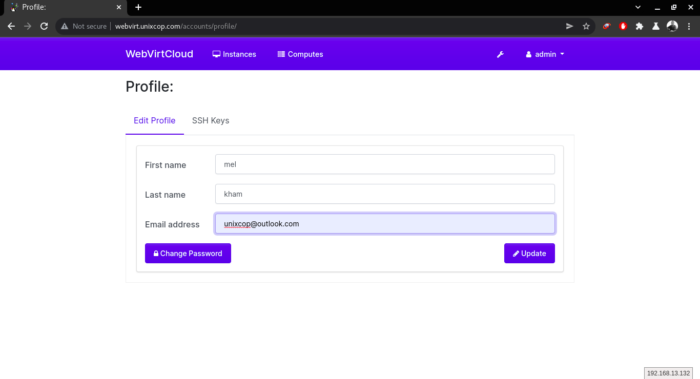Click the first red extension icon beside the star

[x=606, y=26]
